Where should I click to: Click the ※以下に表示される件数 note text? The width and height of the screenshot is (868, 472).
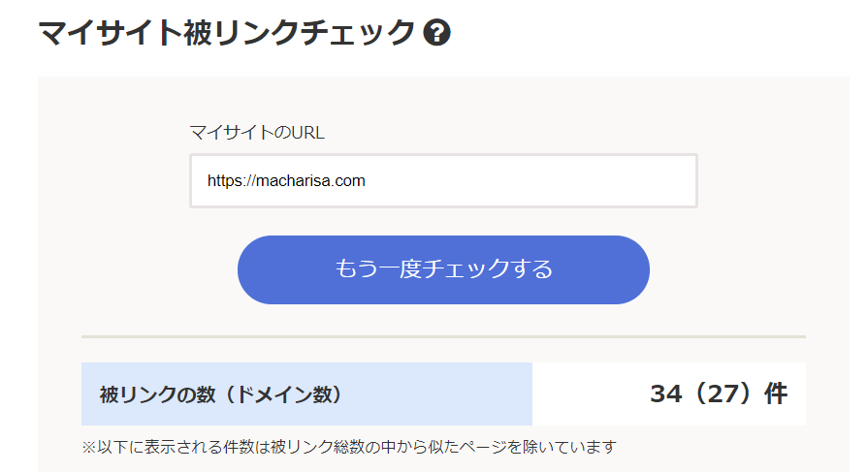click(x=349, y=447)
